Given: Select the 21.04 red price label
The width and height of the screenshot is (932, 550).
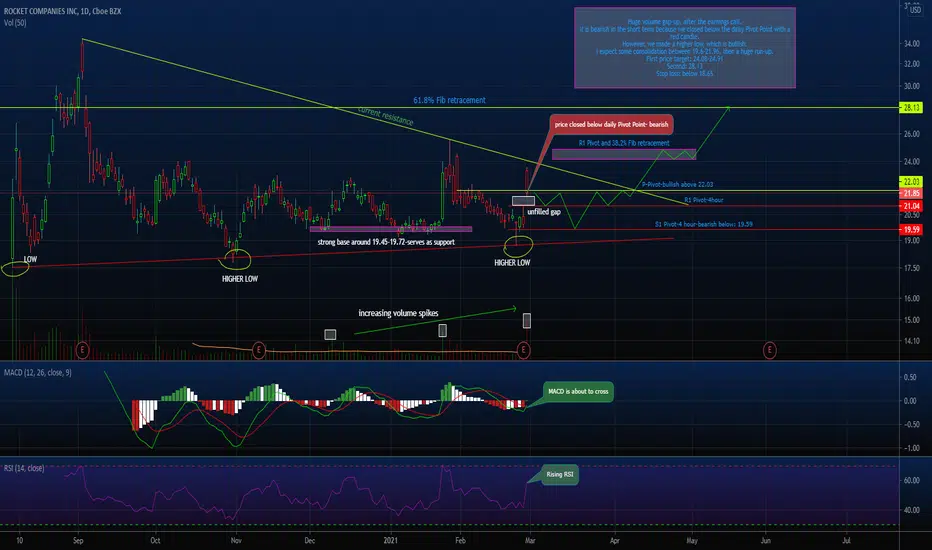Looking at the screenshot, I should tap(911, 206).
